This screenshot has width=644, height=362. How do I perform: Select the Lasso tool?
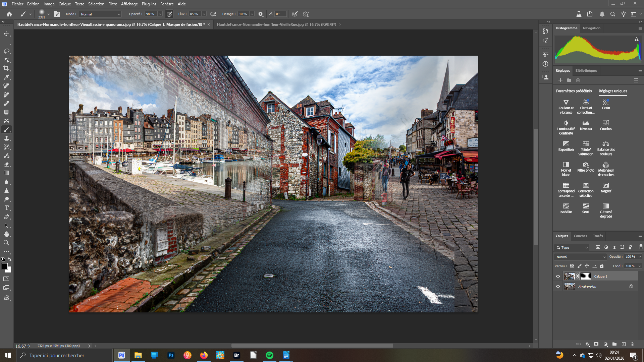[x=6, y=51]
